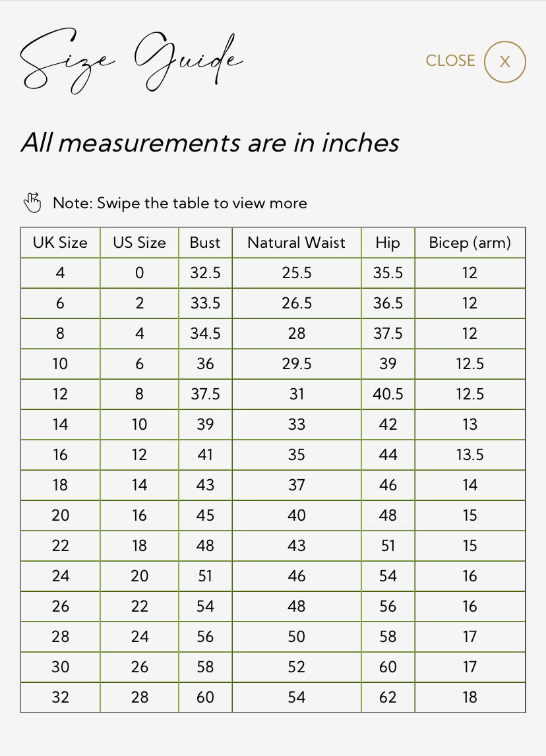
Task: Click the swipe table note text
Action: point(179,203)
